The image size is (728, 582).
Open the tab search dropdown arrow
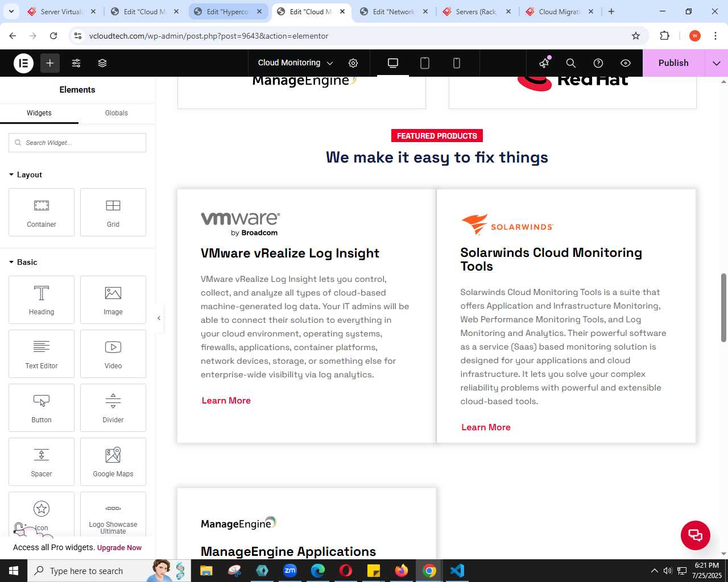click(x=11, y=11)
